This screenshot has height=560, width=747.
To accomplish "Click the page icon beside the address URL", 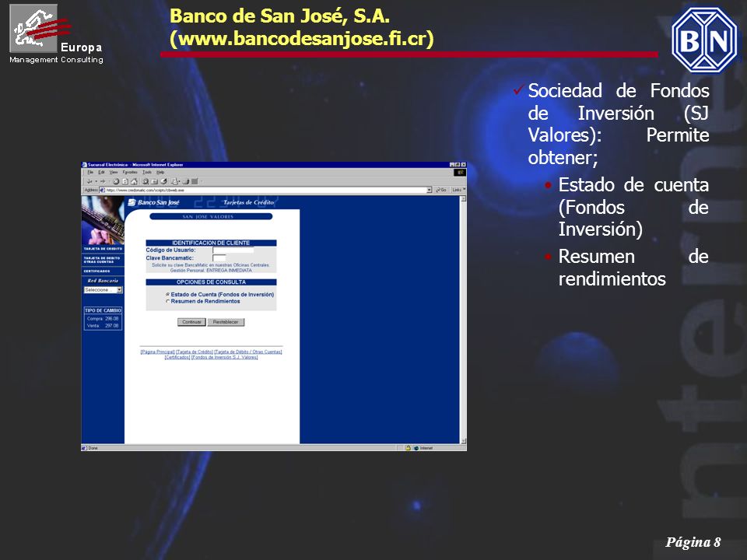I will coord(102,190).
